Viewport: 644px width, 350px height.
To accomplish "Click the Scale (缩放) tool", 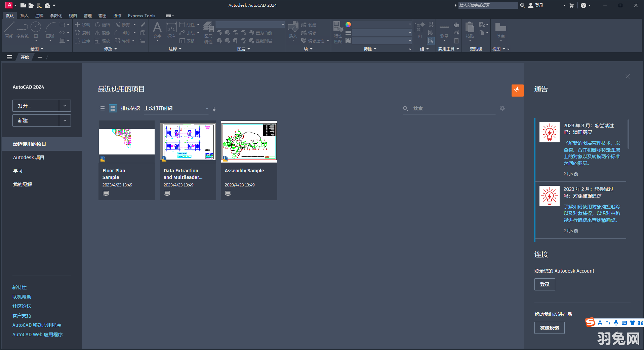I will [103, 41].
